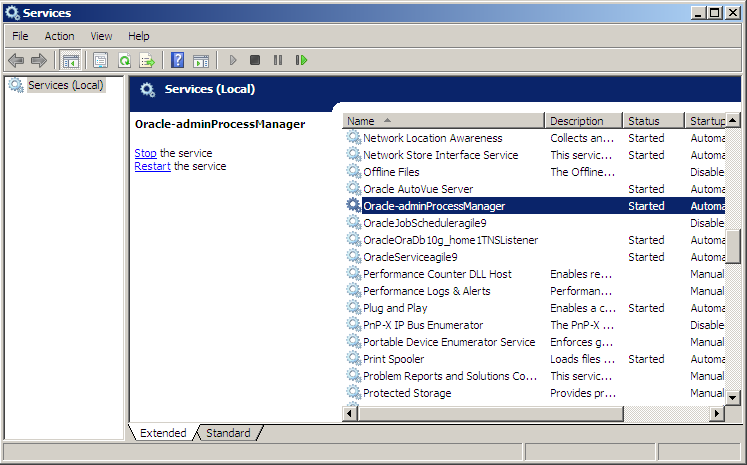Click the Restart the service link

(x=152, y=166)
